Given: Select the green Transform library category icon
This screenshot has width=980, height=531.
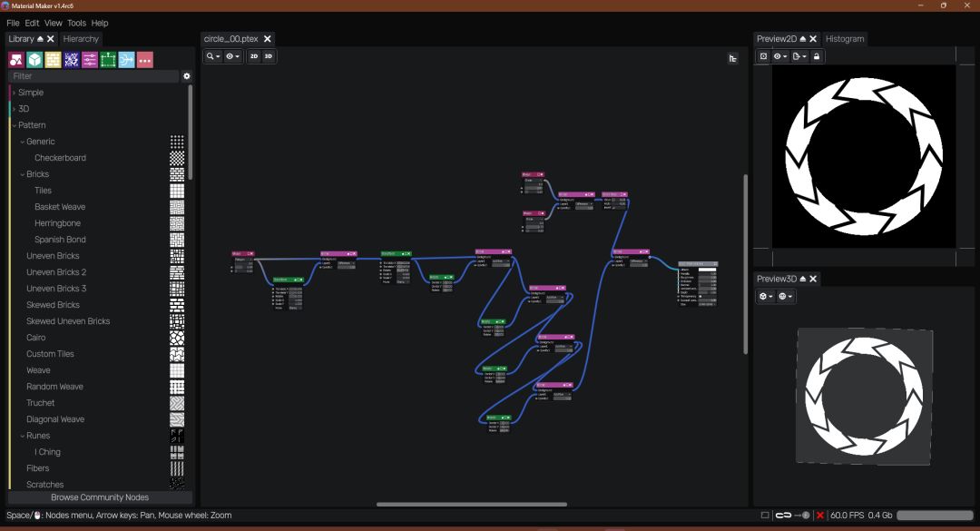Looking at the screenshot, I should point(108,59).
